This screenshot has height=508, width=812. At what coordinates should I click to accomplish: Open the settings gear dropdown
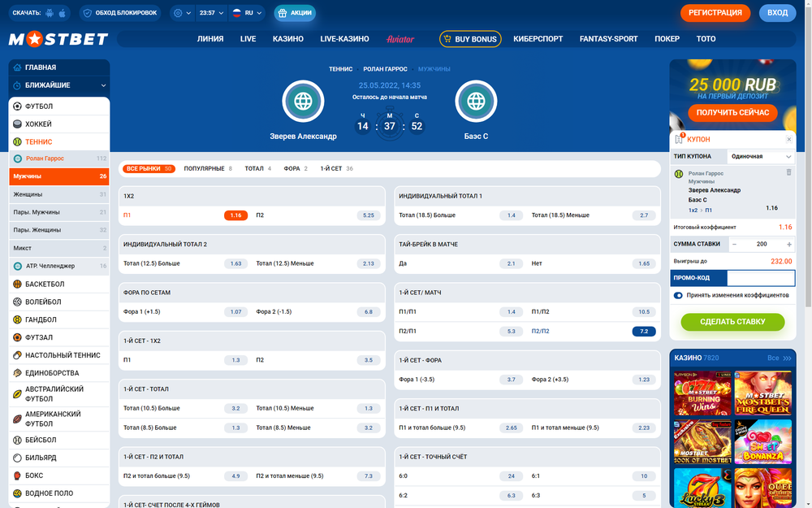click(x=183, y=13)
